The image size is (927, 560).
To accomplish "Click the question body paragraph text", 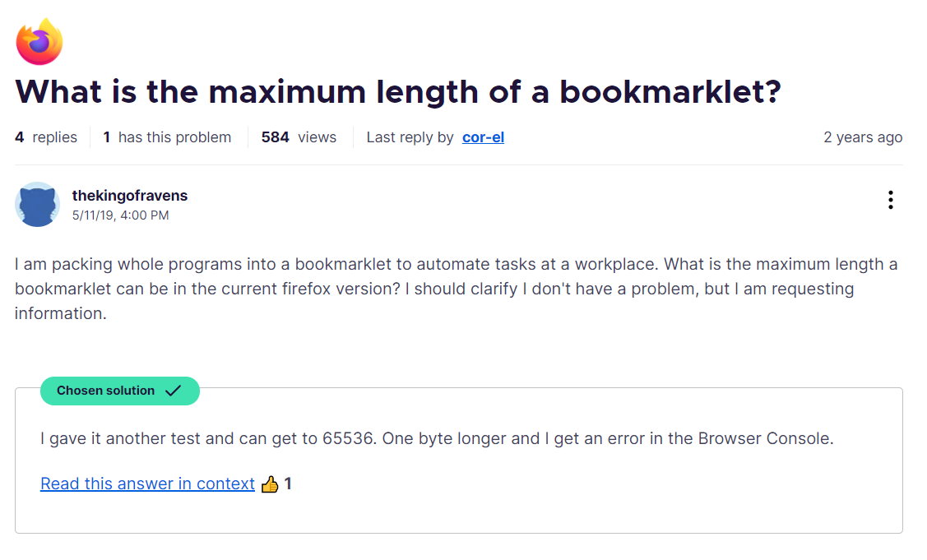I will (x=455, y=289).
